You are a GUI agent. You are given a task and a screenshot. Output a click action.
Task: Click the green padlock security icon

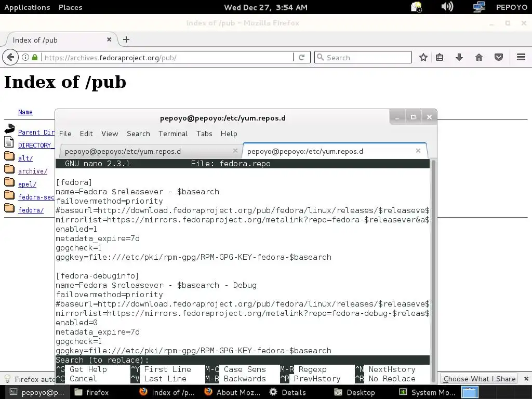(x=35, y=57)
